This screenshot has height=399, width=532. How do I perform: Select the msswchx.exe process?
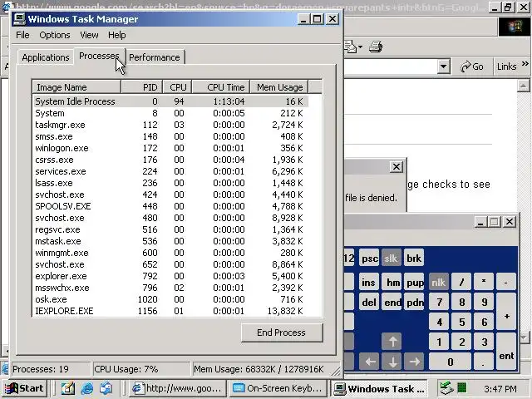pyautogui.click(x=170, y=288)
